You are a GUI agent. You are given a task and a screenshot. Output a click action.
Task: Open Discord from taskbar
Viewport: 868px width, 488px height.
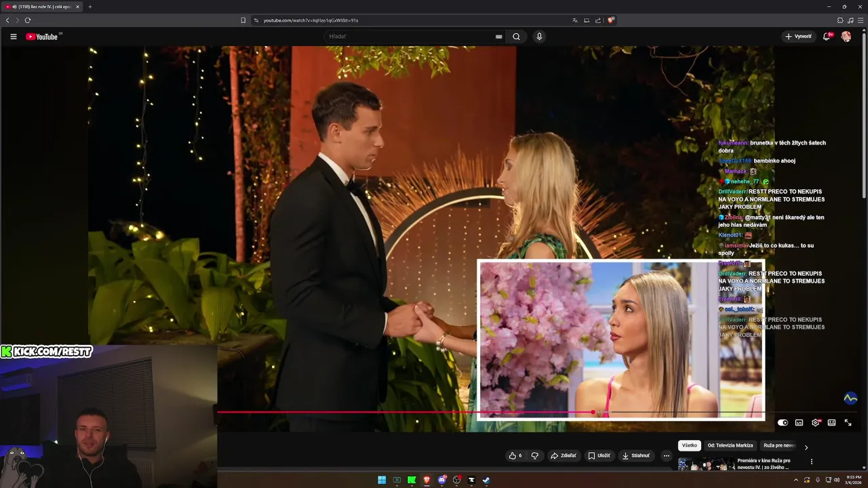tap(441, 480)
